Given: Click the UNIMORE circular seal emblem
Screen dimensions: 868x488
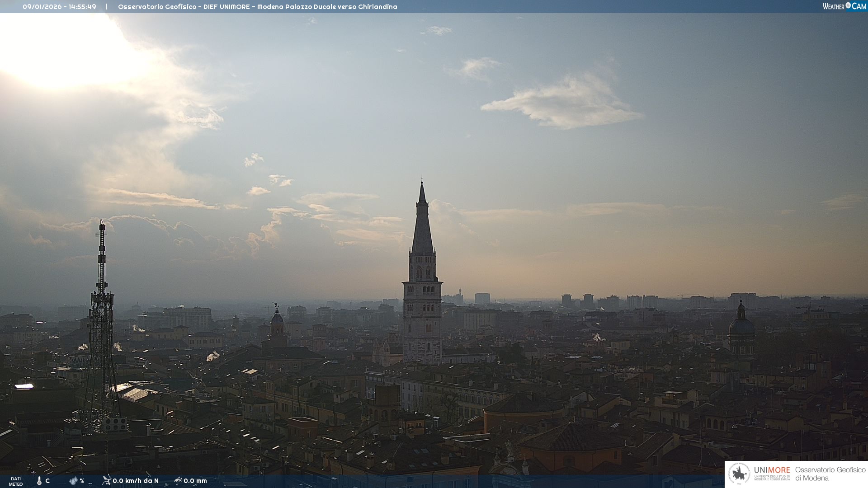Looking at the screenshot, I should pyautogui.click(x=739, y=474).
